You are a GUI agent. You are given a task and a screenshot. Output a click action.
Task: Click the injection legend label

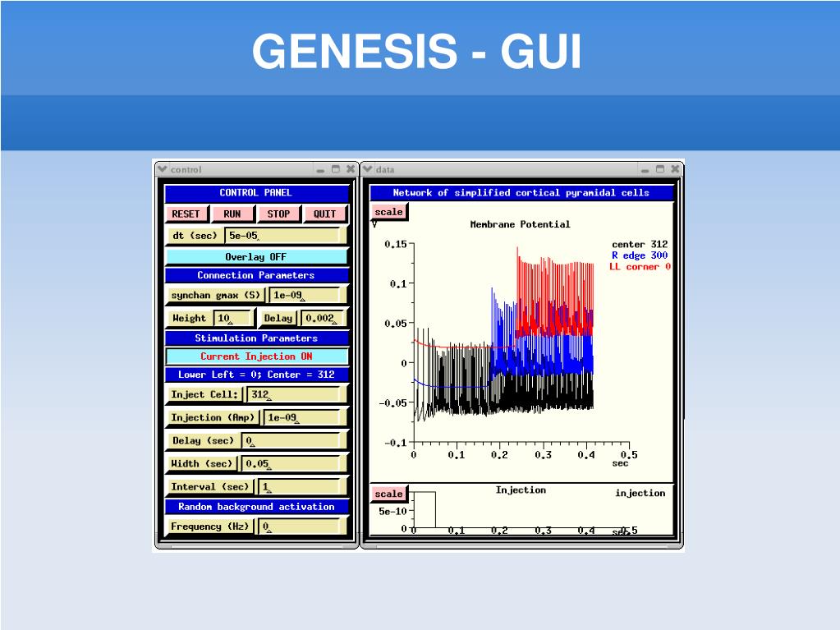click(x=640, y=493)
